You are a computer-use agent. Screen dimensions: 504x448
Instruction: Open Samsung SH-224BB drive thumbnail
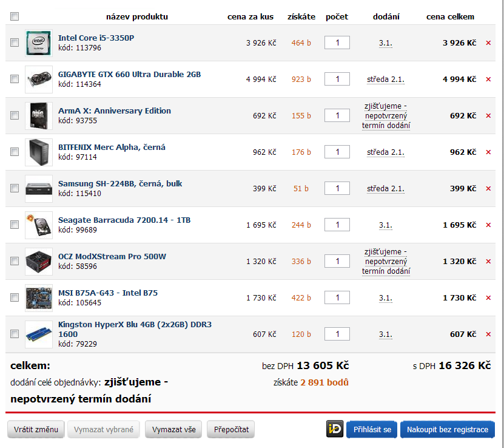(x=39, y=188)
